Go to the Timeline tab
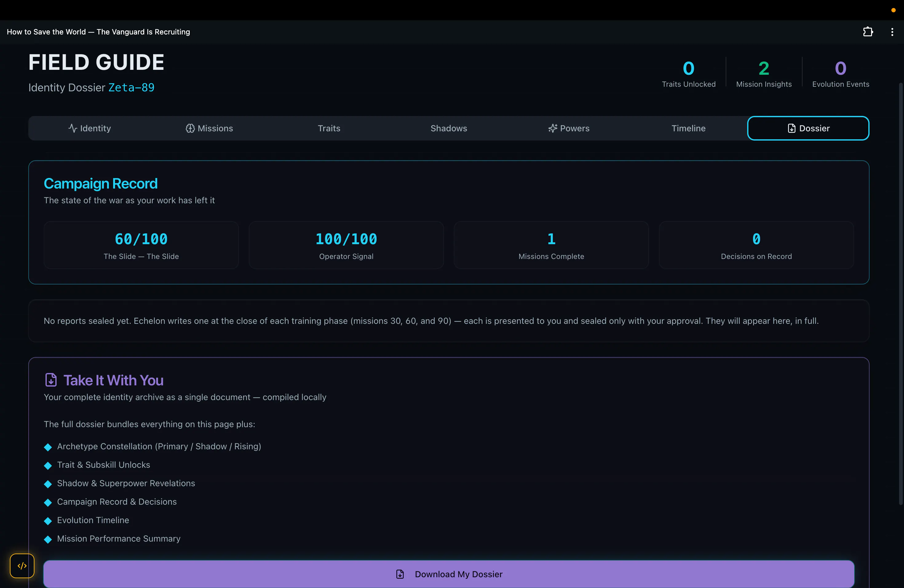Image resolution: width=904 pixels, height=588 pixels. [688, 128]
